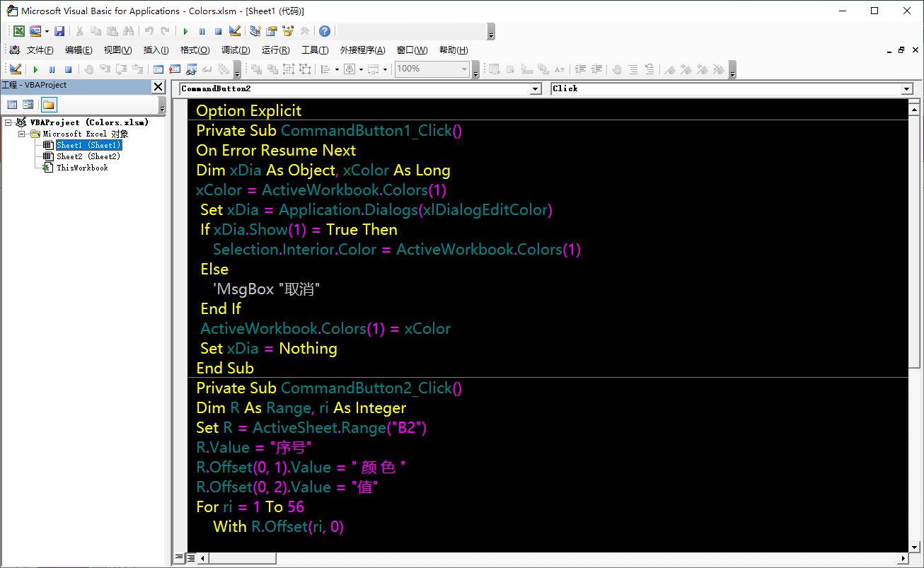The image size is (924, 568).
Task: Open the Locals Window icon on the Debug toolbar
Action: click(158, 69)
